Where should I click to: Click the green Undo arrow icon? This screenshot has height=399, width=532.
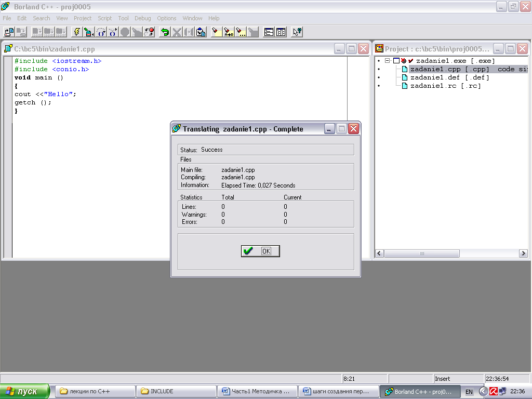click(x=165, y=32)
